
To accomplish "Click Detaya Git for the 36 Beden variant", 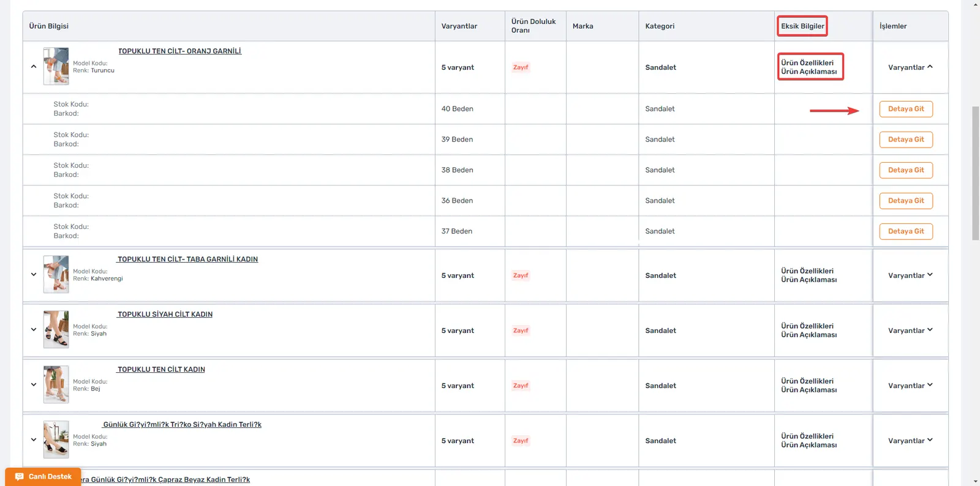I will 906,201.
